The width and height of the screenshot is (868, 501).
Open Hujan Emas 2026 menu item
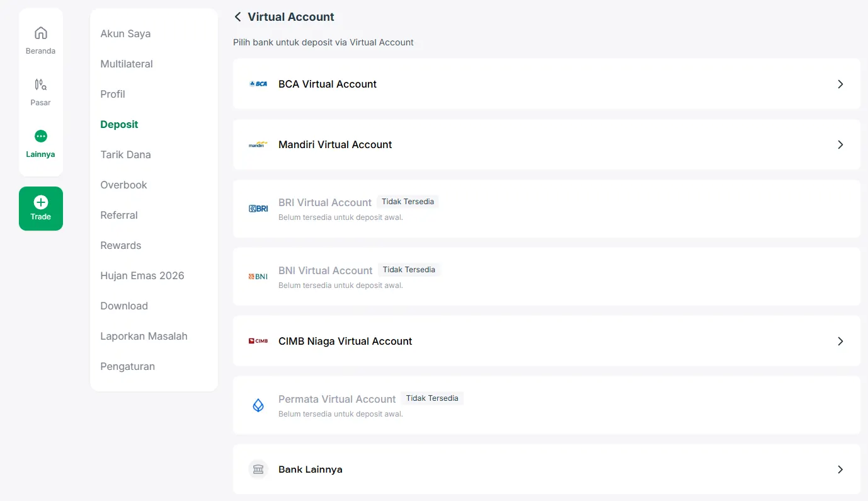pyautogui.click(x=142, y=275)
